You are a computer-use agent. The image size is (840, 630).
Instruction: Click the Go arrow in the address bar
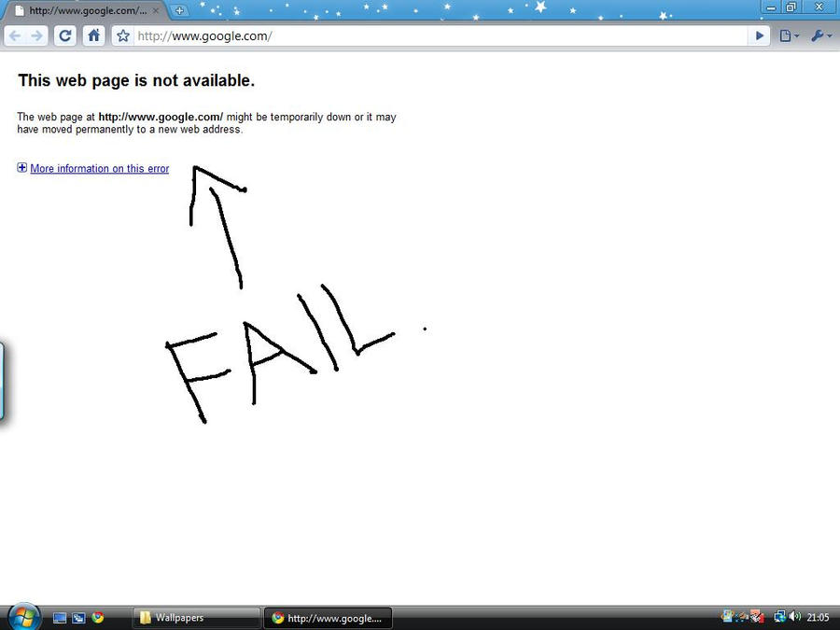click(759, 35)
